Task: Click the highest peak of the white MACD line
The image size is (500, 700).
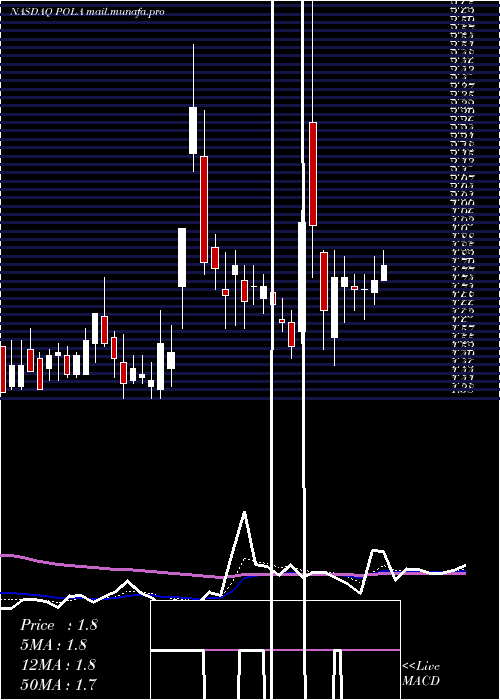Action: point(244,513)
